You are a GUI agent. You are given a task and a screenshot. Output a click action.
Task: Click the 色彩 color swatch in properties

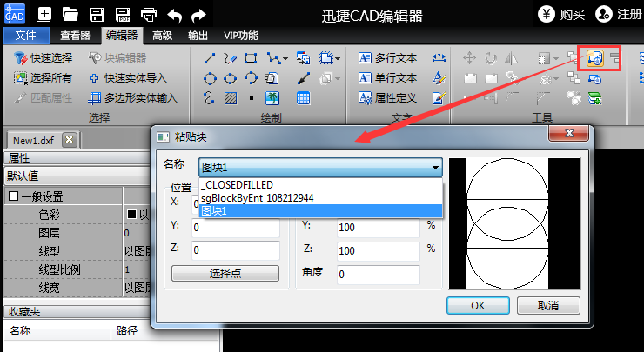tap(131, 215)
